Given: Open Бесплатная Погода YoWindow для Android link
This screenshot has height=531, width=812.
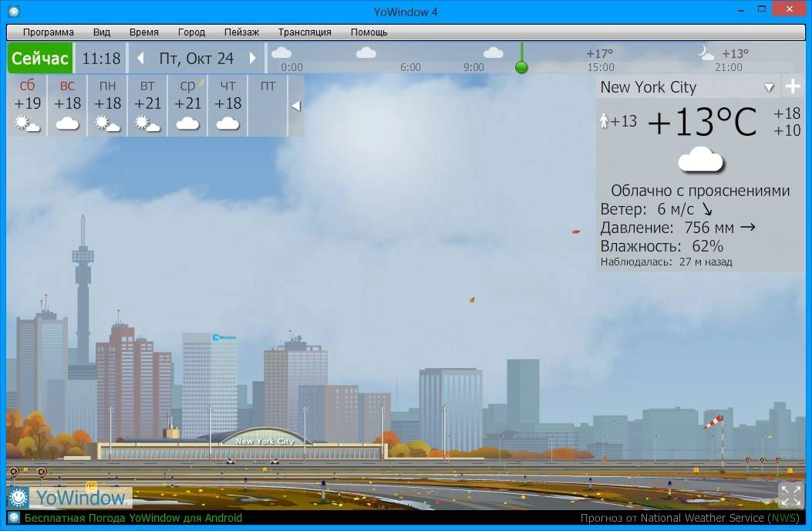Looking at the screenshot, I should coord(133,518).
